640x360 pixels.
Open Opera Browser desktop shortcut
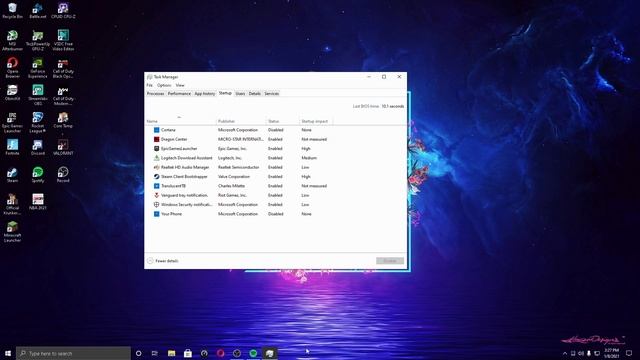click(12, 68)
